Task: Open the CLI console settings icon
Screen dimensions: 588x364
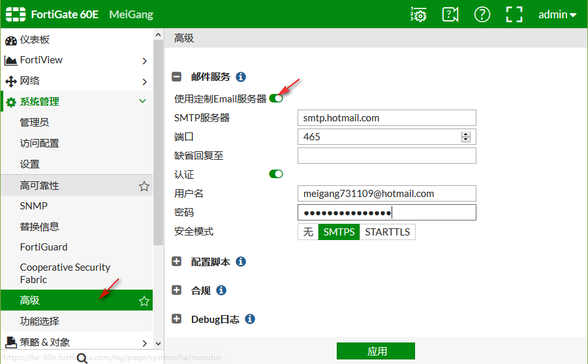Action: point(418,14)
